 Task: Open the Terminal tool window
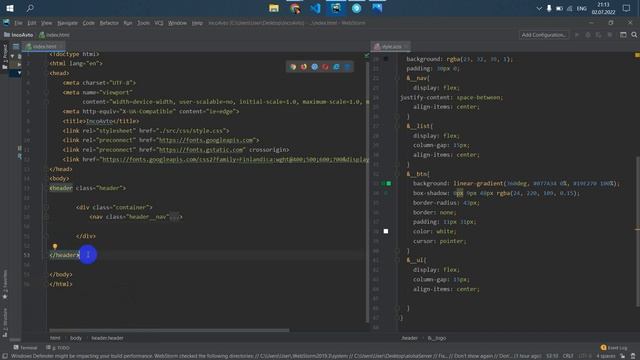(x=25, y=348)
